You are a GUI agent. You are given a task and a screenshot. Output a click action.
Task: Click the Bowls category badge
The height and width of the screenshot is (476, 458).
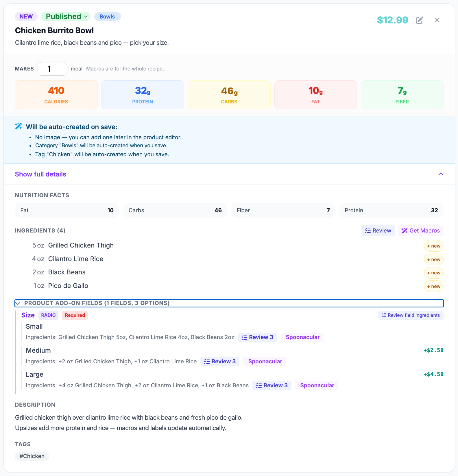pyautogui.click(x=107, y=16)
